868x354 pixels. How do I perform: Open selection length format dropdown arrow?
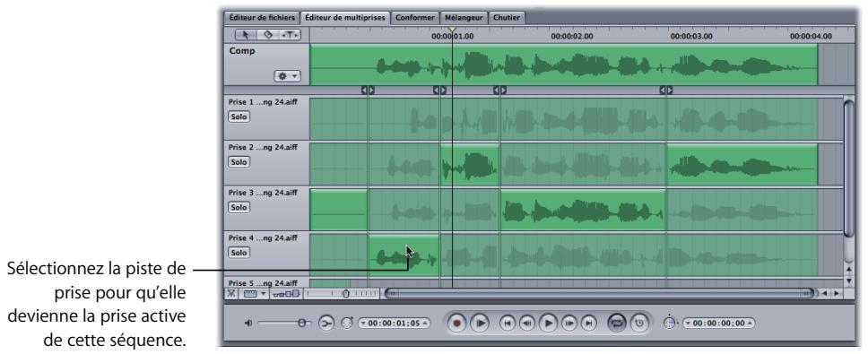688,323
